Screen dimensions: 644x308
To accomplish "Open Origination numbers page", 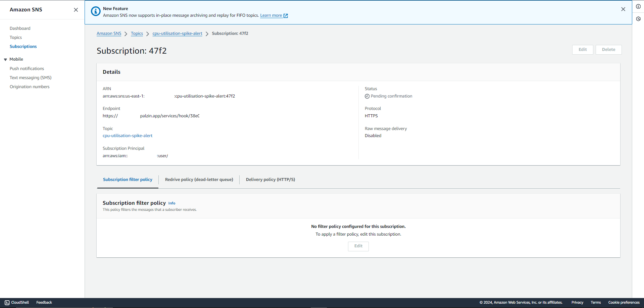I will click(x=30, y=87).
